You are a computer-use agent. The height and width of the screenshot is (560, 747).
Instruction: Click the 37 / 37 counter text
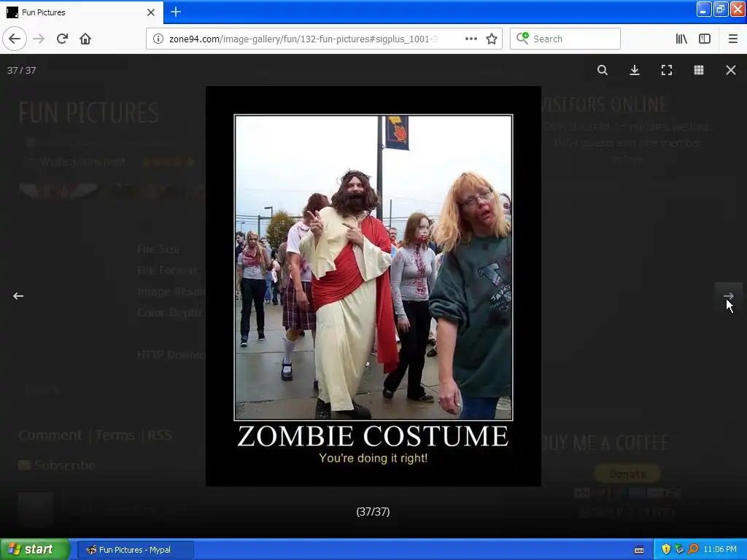[x=21, y=71]
